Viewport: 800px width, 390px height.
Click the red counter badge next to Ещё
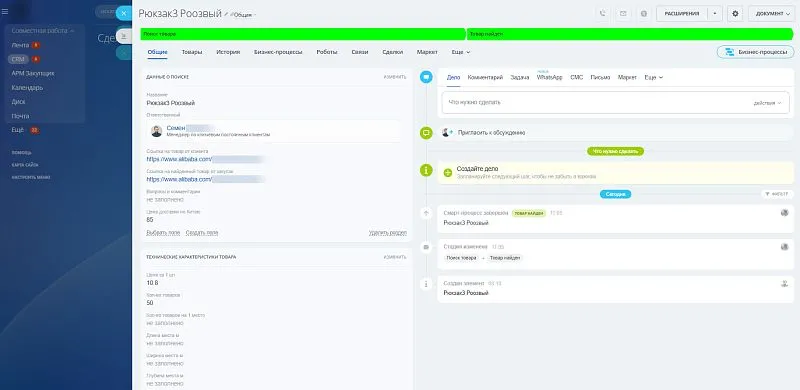[x=34, y=130]
